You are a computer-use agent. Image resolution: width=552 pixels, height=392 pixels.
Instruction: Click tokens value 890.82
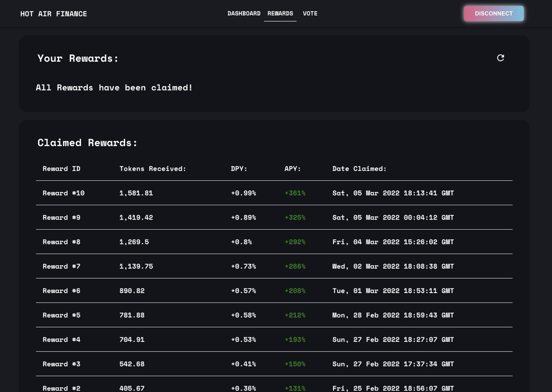click(x=132, y=291)
